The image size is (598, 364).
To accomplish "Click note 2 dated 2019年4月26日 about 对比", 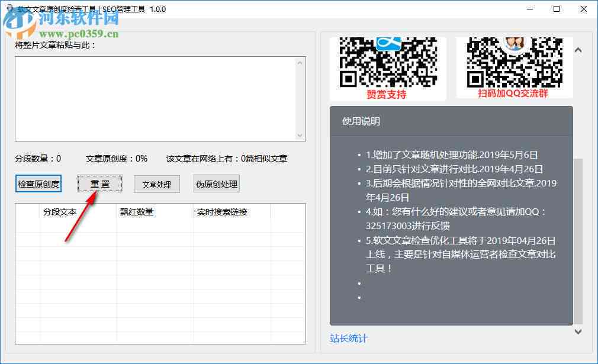I will pos(454,169).
